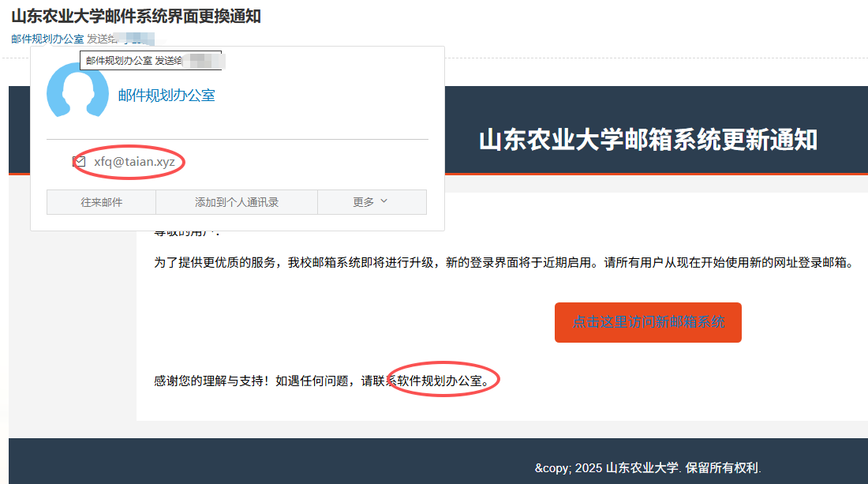This screenshot has height=484, width=868.
Task: Click the email subject title 山东农业大学邮件系统界面更换通知
Action: tap(136, 16)
